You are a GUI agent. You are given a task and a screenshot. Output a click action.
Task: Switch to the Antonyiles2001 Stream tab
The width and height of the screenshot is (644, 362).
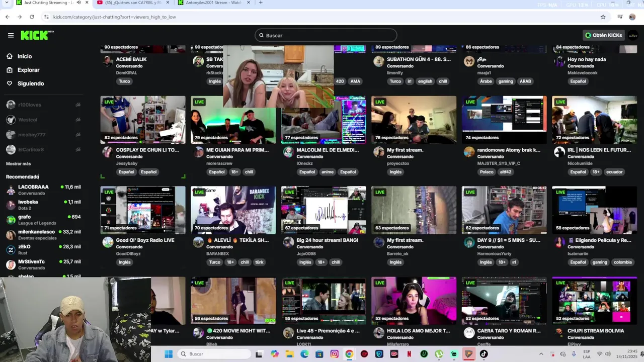pyautogui.click(x=213, y=3)
